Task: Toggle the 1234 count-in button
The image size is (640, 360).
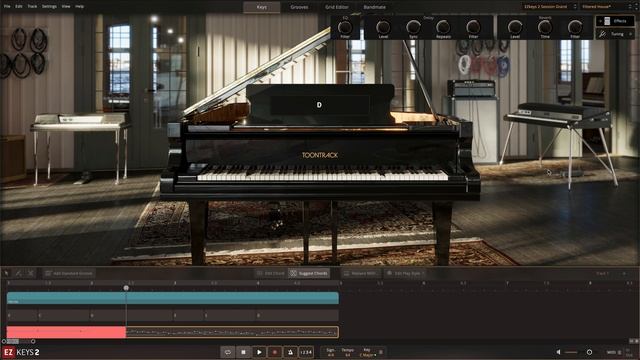Action: click(x=306, y=352)
